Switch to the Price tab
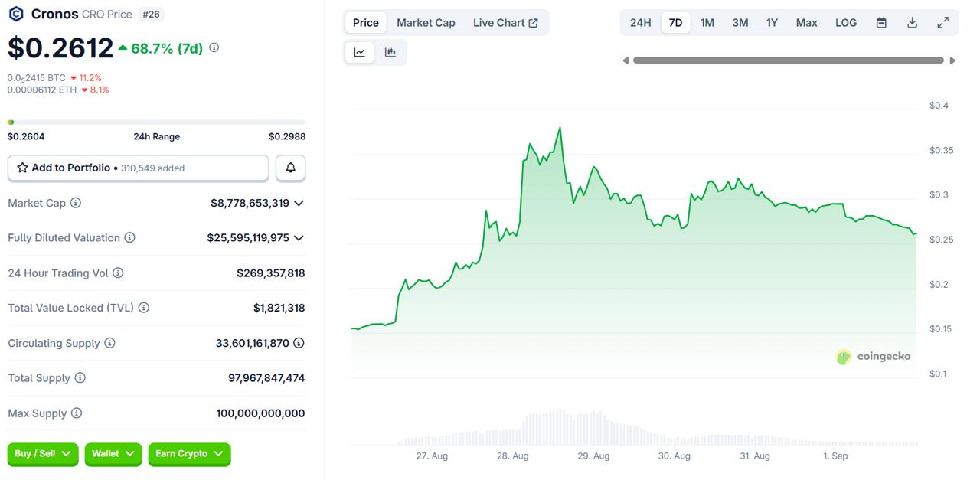This screenshot has height=480, width=980. [366, 23]
